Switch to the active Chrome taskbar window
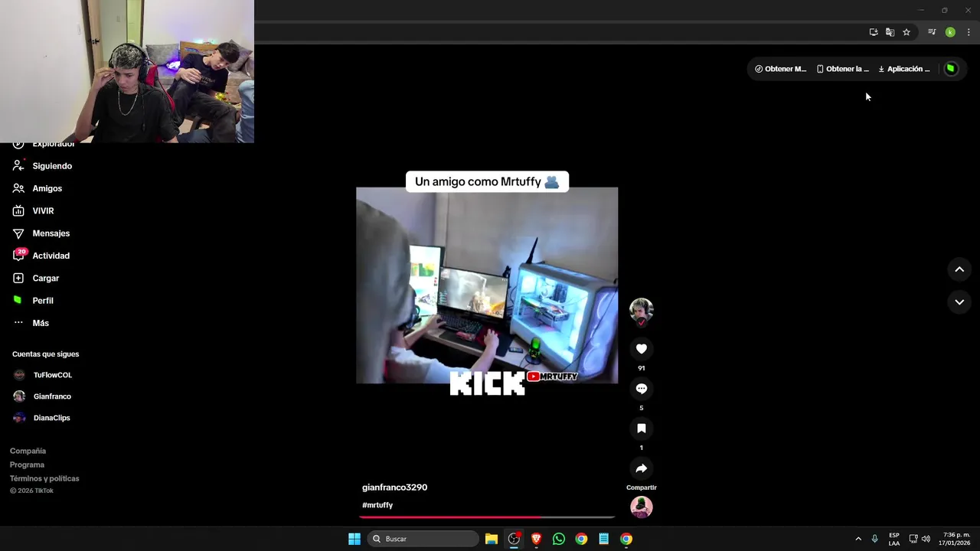This screenshot has height=551, width=980. (x=626, y=539)
